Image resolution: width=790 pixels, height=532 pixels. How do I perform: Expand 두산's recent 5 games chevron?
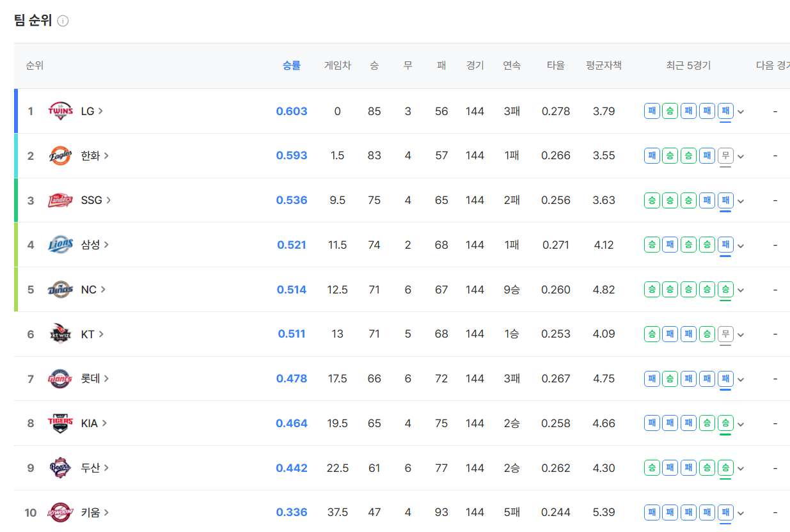pos(741,469)
